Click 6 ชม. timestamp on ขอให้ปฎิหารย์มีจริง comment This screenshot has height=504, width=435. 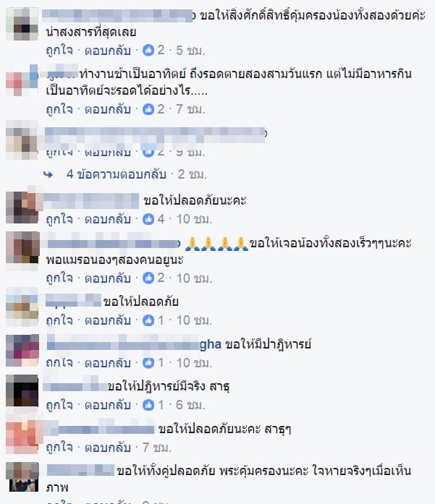coord(190,405)
